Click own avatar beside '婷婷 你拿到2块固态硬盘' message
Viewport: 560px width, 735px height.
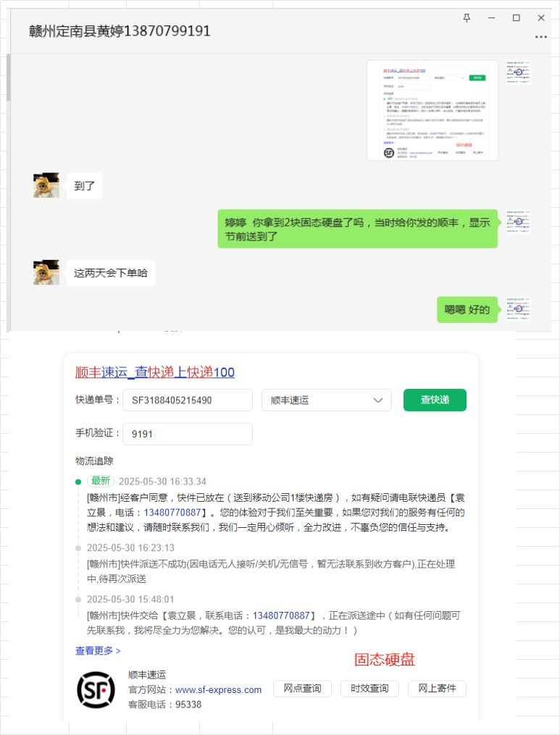pyautogui.click(x=518, y=222)
